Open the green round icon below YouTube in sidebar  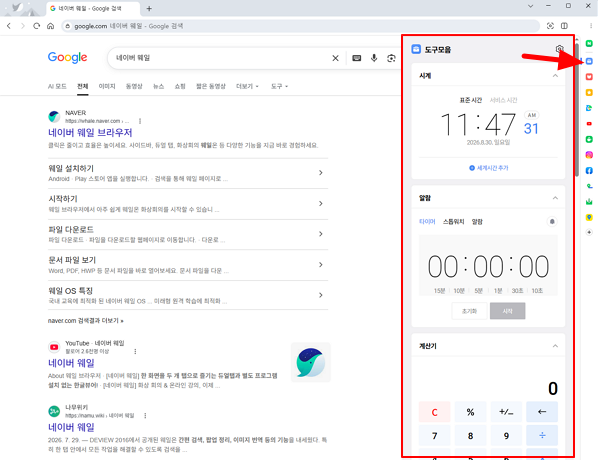[x=589, y=139]
